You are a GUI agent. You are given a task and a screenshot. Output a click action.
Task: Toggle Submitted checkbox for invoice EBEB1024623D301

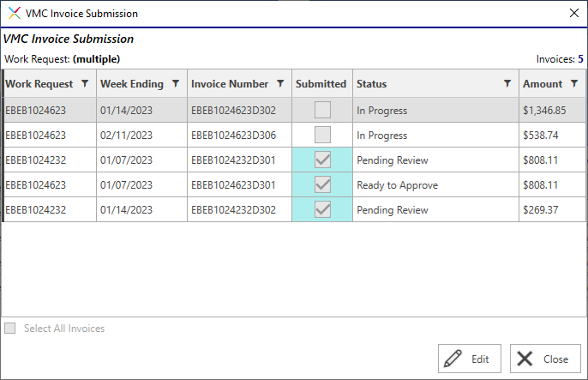tap(322, 184)
